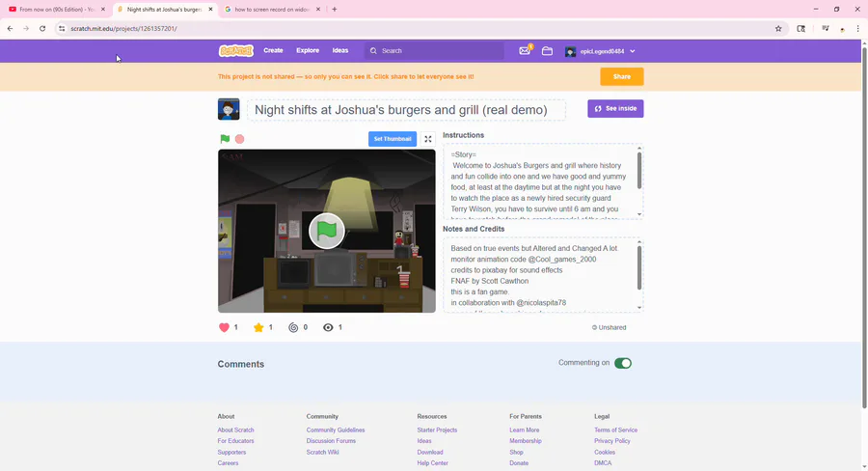Open the Supporters footer link
Viewport: 868px width, 471px height.
(x=231, y=452)
